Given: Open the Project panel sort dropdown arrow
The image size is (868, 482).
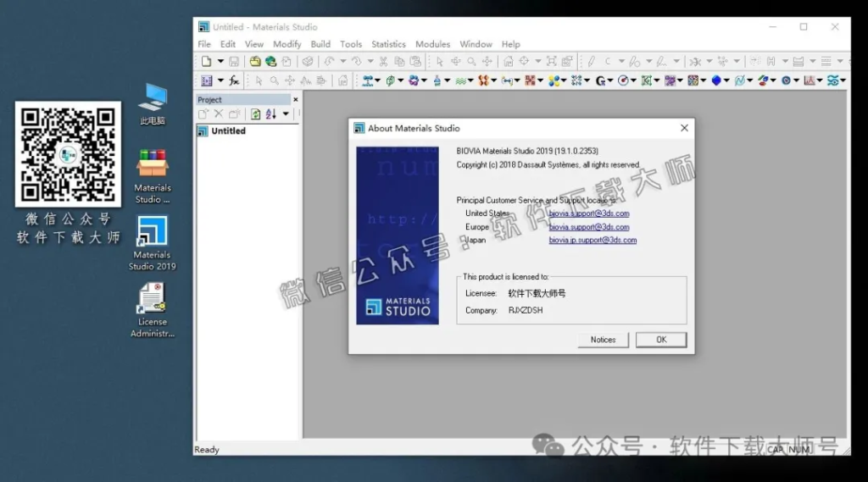Looking at the screenshot, I should tap(286, 114).
